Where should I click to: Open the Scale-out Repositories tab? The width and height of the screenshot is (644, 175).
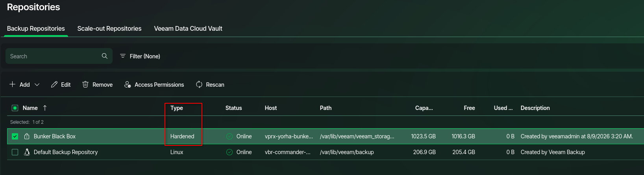(109, 28)
